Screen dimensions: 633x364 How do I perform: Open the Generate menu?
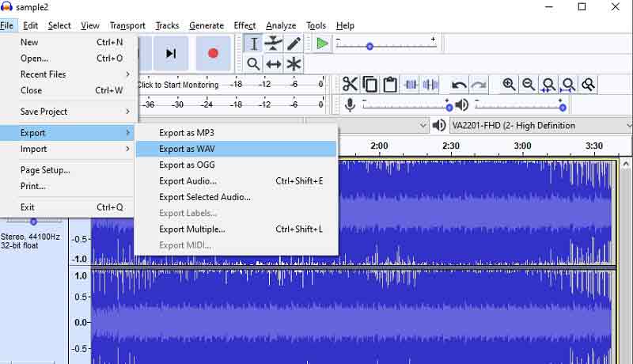(x=207, y=25)
